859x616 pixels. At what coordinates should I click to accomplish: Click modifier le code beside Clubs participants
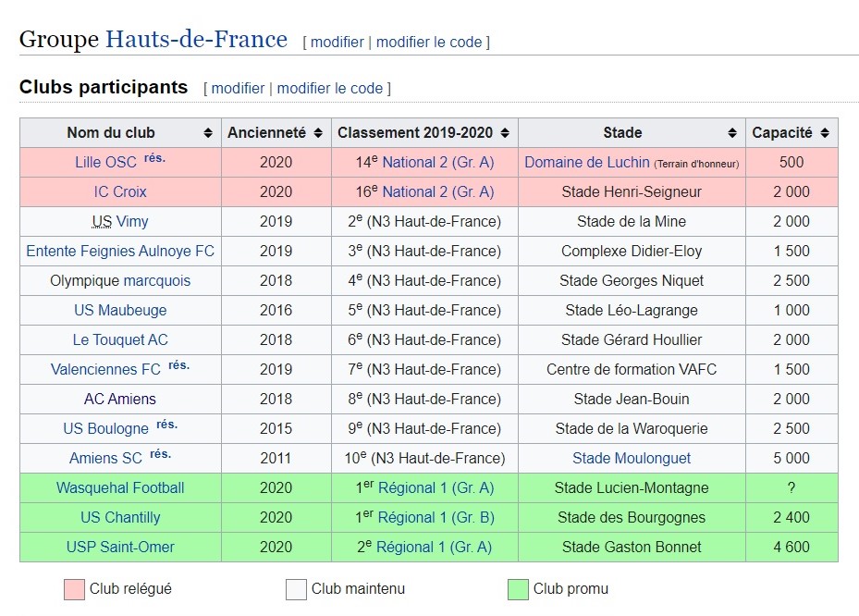[330, 89]
